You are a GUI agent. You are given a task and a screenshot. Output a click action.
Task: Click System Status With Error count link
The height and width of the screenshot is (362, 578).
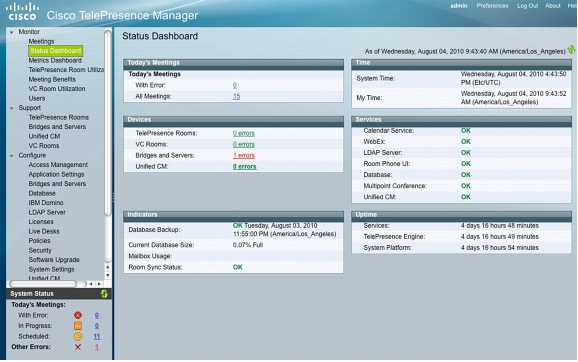coord(97,316)
